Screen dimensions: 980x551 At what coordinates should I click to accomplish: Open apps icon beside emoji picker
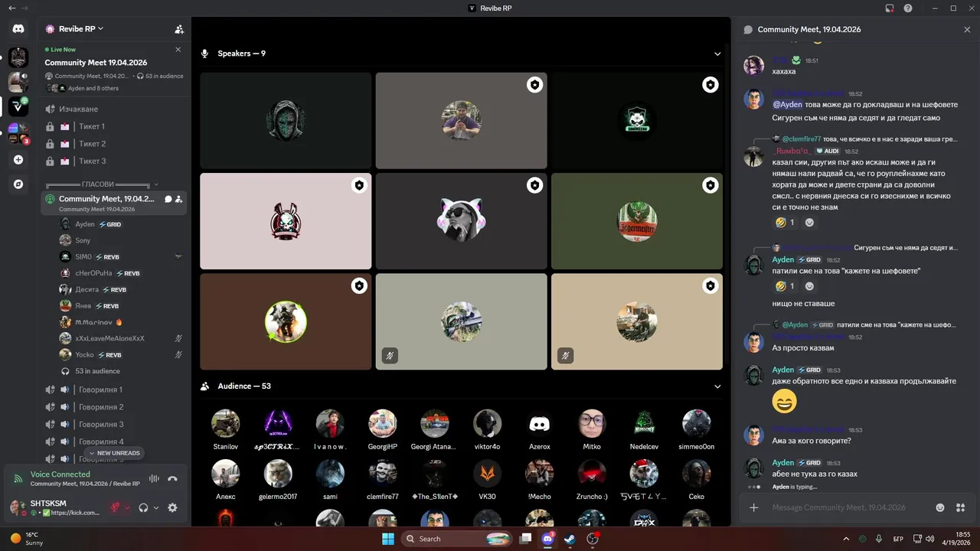coord(961,507)
